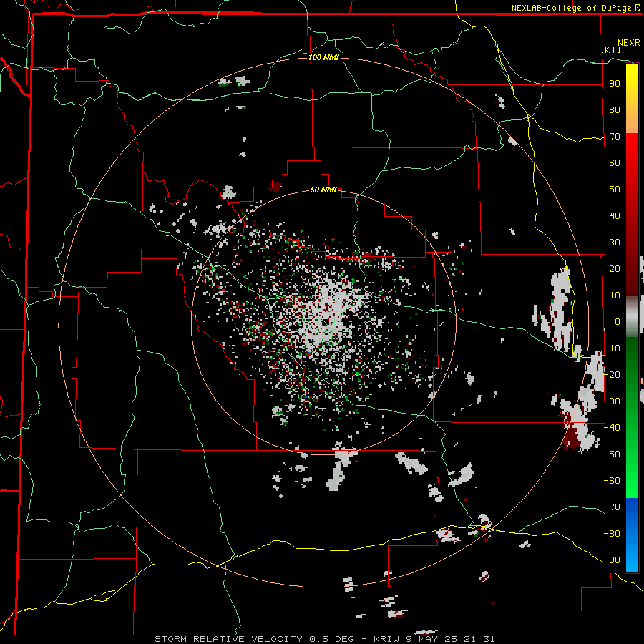The width and height of the screenshot is (644, 644).
Task: Click the 70 value on the velocity scale
Action: tap(615, 137)
